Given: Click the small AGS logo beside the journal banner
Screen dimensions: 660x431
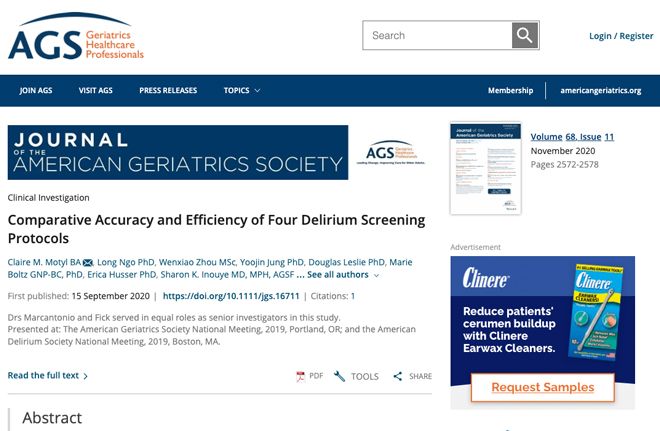Looking at the screenshot, I should (391, 152).
